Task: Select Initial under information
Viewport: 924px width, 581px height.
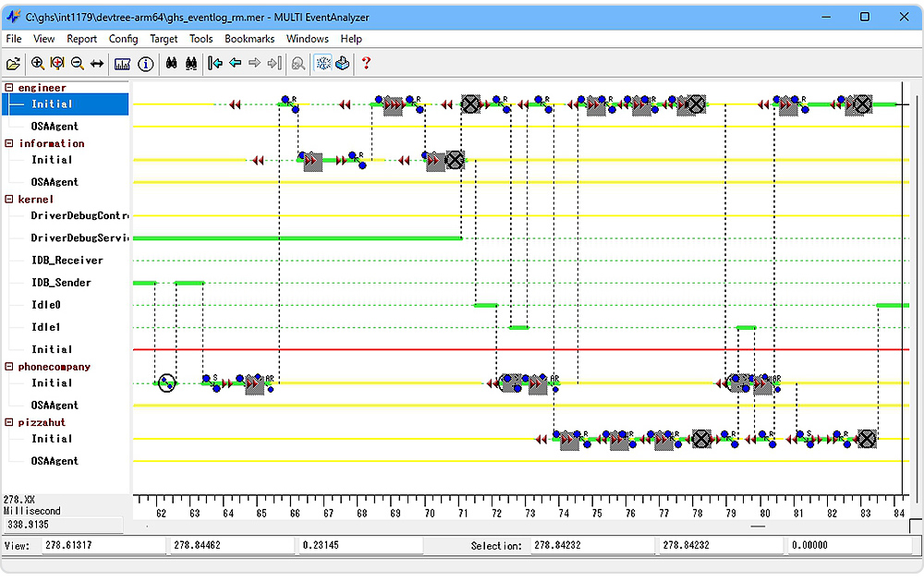Action: 52,160
